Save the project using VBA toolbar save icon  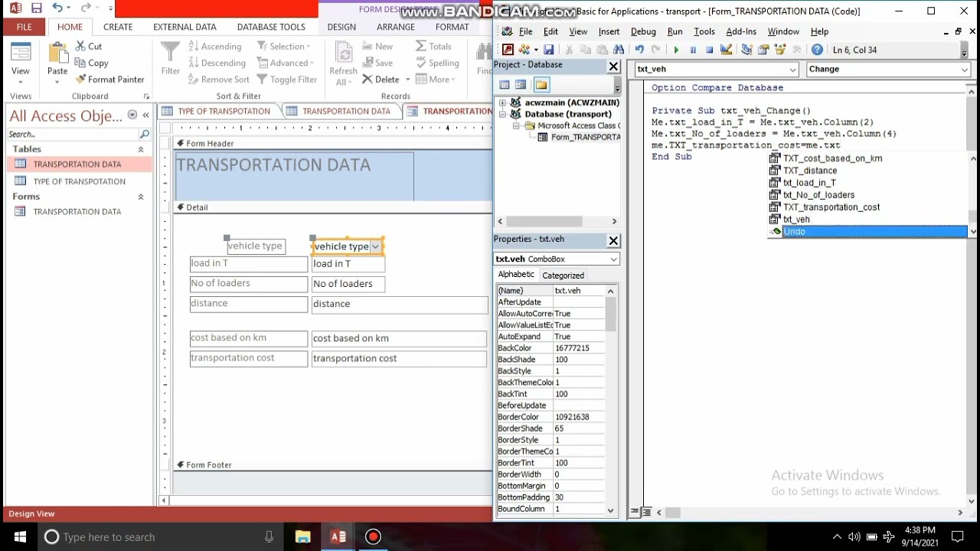pyautogui.click(x=548, y=50)
